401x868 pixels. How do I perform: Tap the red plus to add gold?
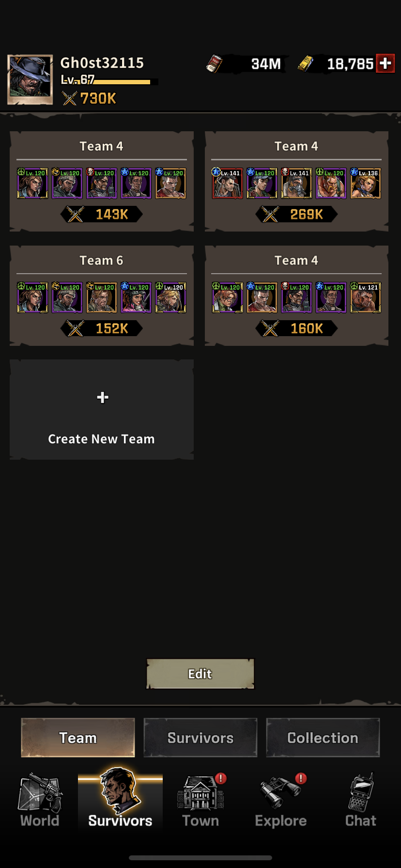click(386, 63)
